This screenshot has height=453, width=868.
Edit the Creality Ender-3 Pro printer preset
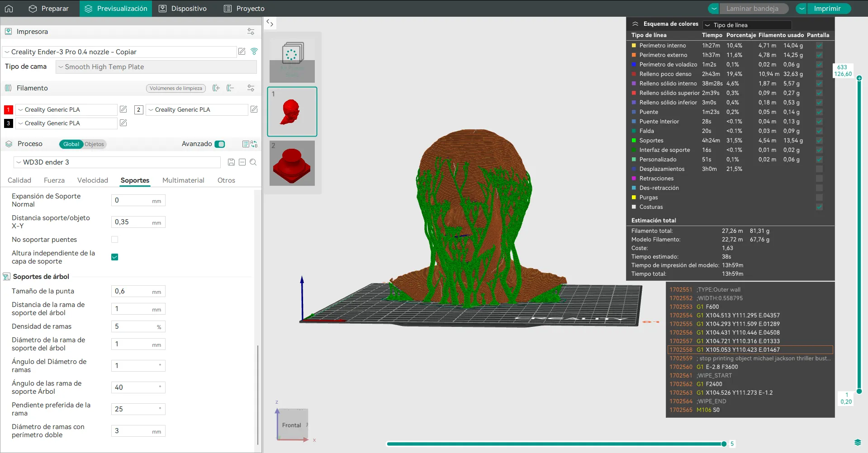[x=242, y=52]
